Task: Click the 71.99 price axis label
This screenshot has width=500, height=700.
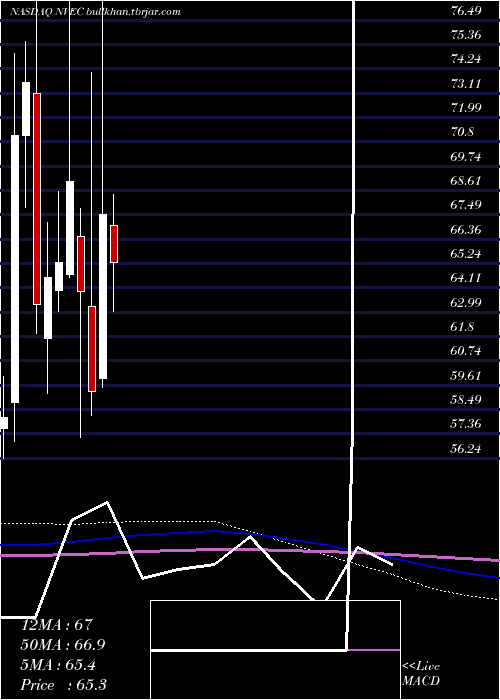Action: pyautogui.click(x=466, y=108)
